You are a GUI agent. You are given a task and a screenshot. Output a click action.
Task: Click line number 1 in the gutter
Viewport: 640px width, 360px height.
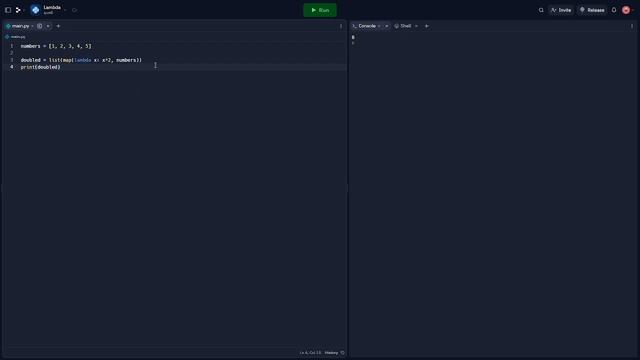click(x=11, y=46)
